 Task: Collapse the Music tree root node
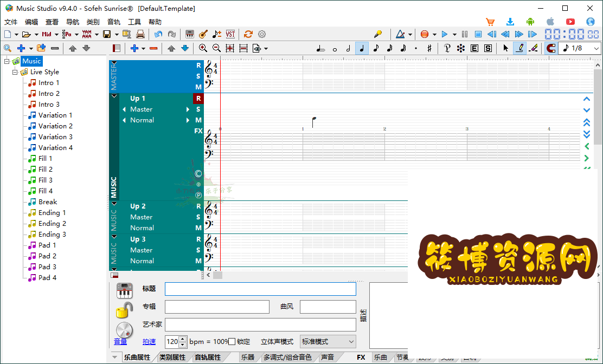[7, 61]
